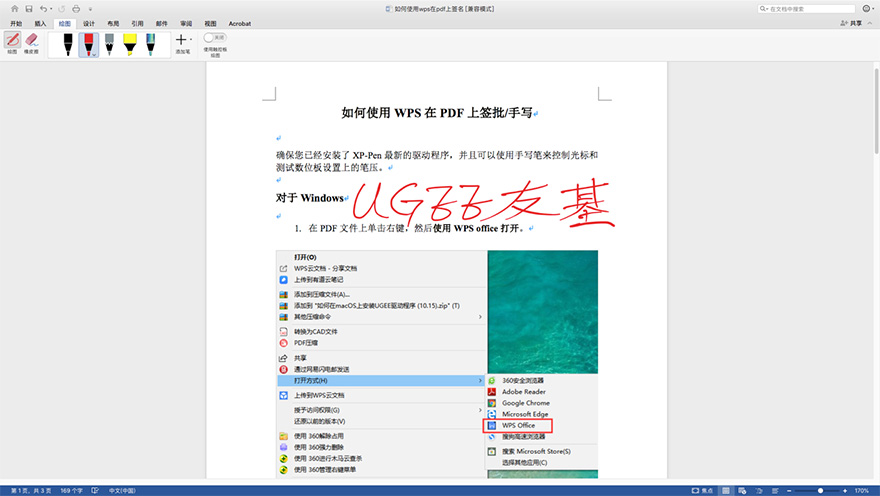Switch to draft view icon

[x=775, y=490]
